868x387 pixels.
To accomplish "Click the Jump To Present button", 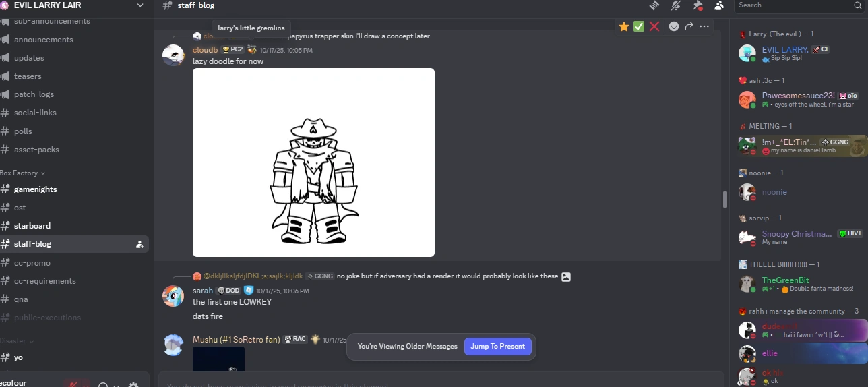I will [498, 347].
